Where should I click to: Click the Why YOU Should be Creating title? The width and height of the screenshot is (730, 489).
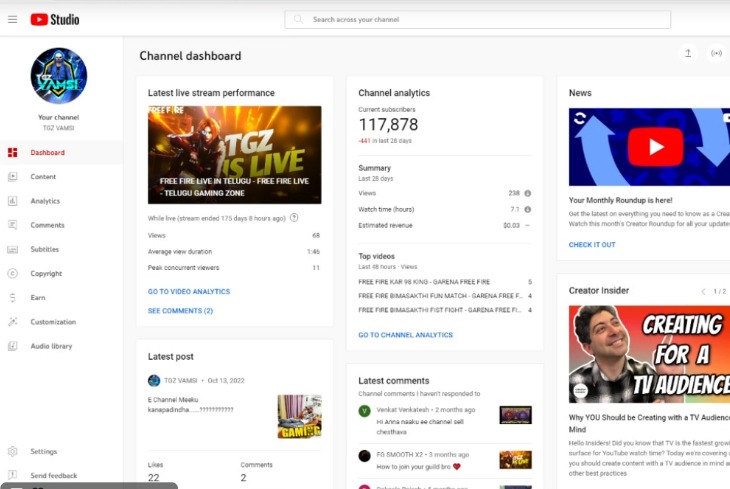click(x=649, y=423)
